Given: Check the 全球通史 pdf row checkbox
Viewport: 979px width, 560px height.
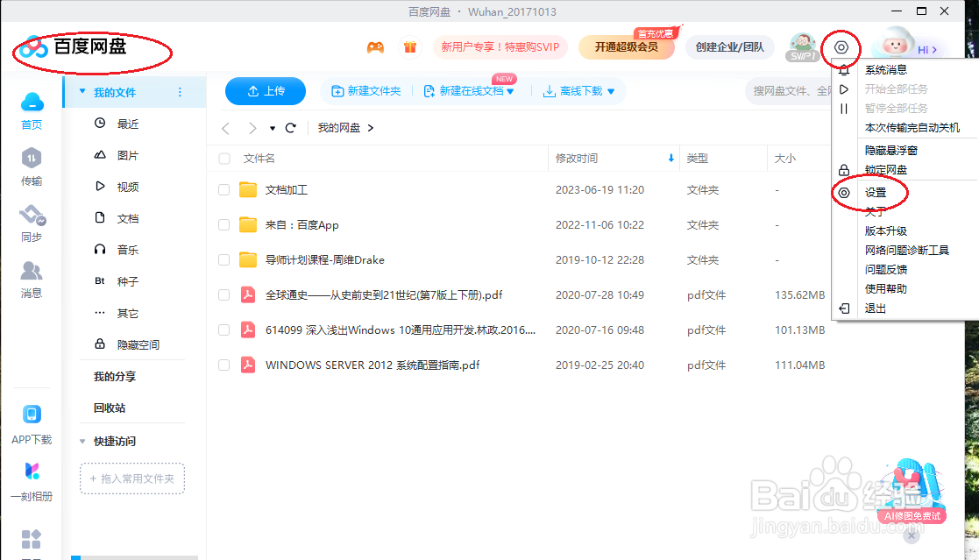Looking at the screenshot, I should pyautogui.click(x=224, y=294).
